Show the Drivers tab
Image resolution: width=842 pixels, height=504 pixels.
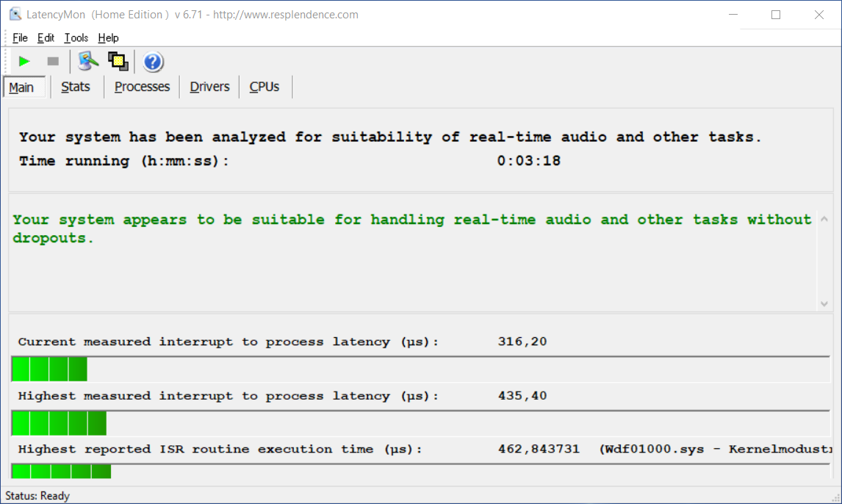pyautogui.click(x=209, y=87)
